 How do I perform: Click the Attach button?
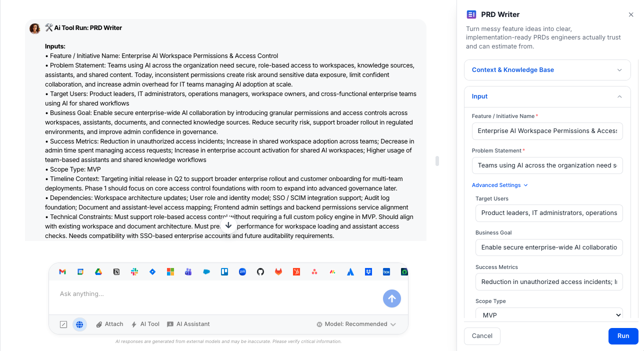[109, 324]
